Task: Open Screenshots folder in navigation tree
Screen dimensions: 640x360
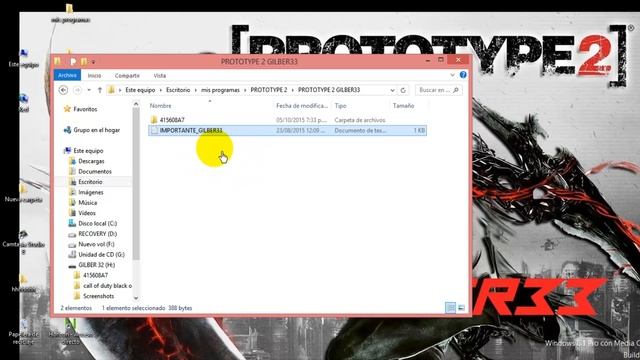Action: [98, 296]
